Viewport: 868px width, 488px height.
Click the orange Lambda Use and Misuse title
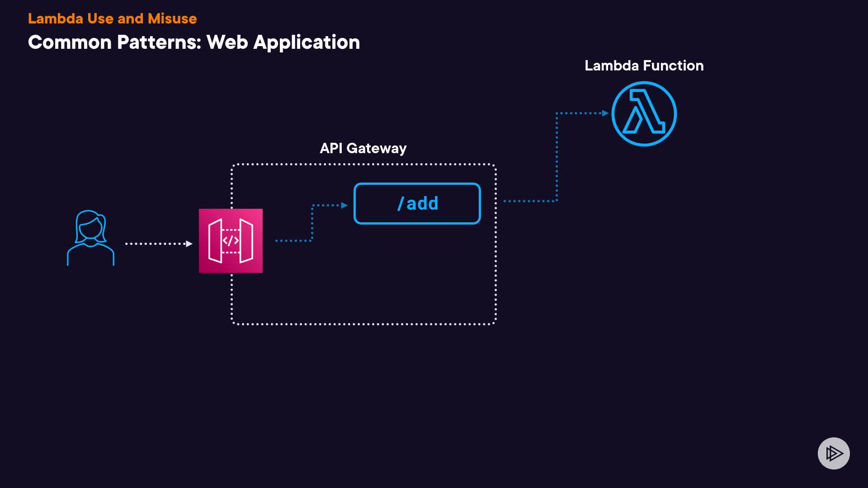(x=112, y=19)
